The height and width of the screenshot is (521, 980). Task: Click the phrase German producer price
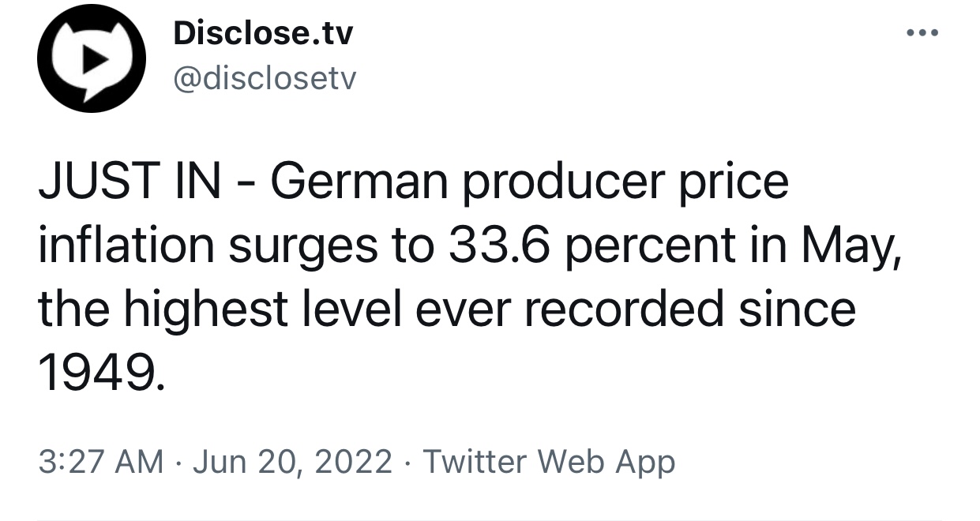coord(530,183)
